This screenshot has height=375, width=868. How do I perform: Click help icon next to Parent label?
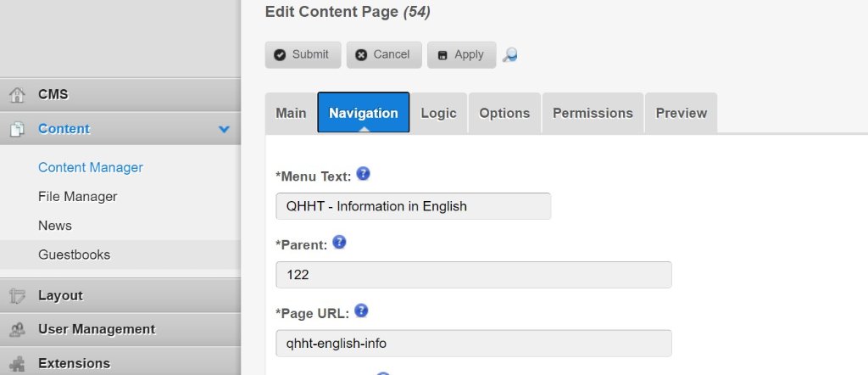(x=339, y=243)
